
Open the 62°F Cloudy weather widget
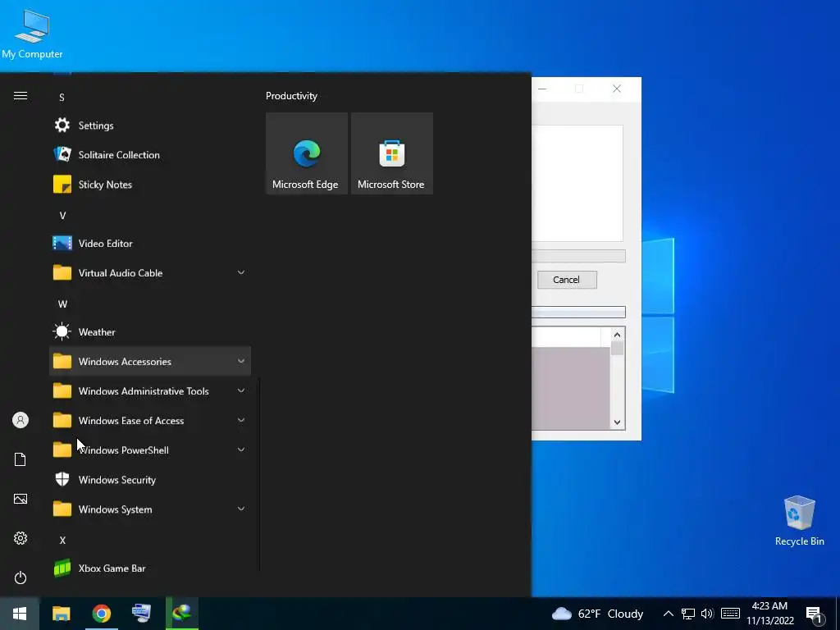(x=597, y=614)
